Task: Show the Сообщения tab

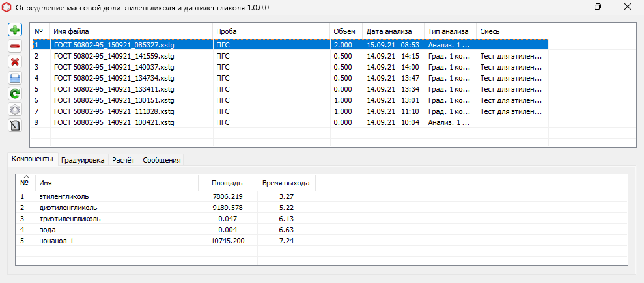Action: coord(161,160)
